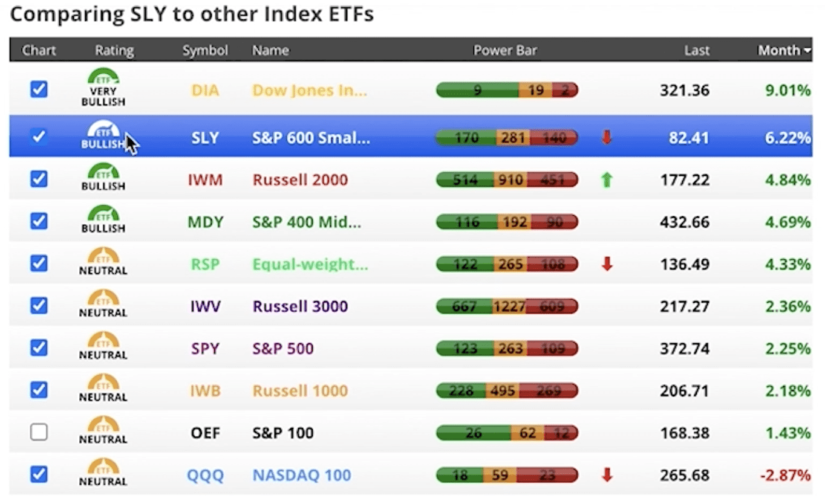Uncheck the chart checkbox for DIA
The image size is (825, 504).
(39, 89)
